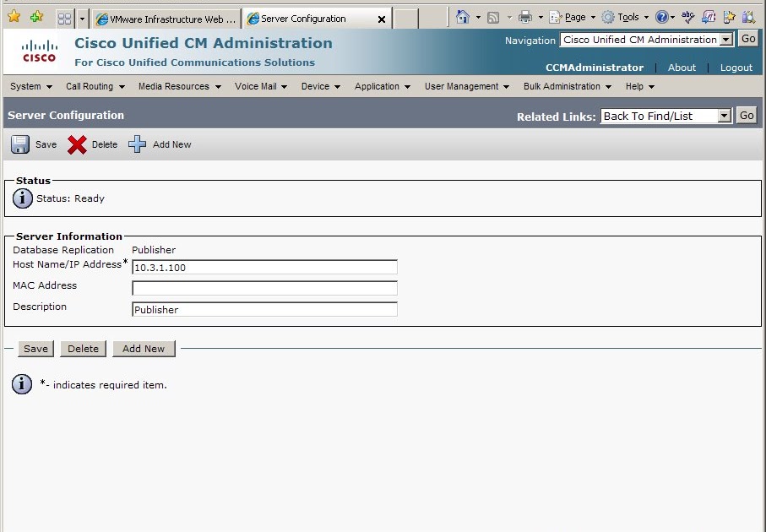
Task: Click Go next to Related Links
Action: coord(747,116)
